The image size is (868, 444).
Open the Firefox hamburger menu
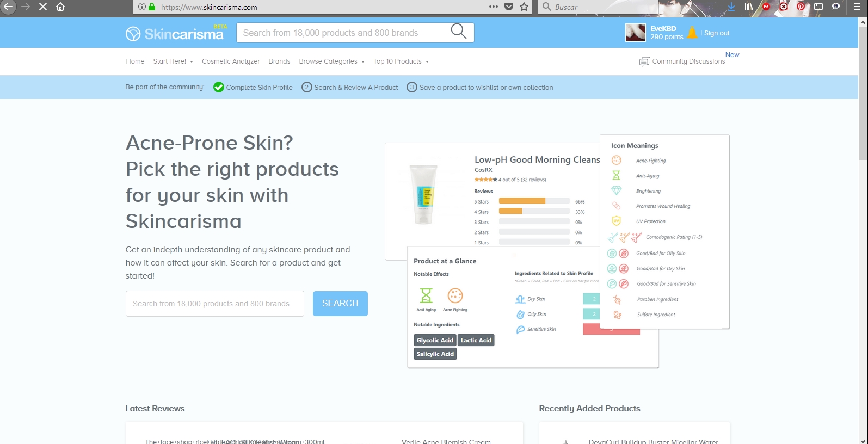click(857, 7)
